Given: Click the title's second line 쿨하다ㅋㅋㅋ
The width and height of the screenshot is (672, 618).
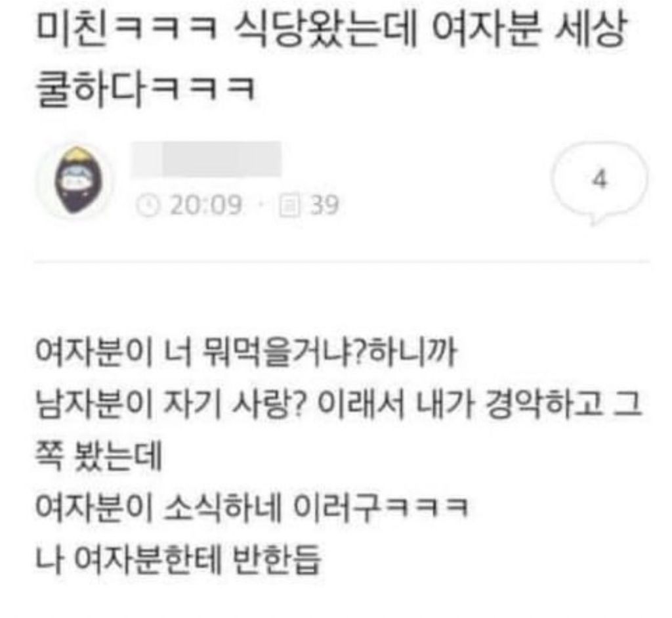Looking at the screenshot, I should [x=145, y=89].
